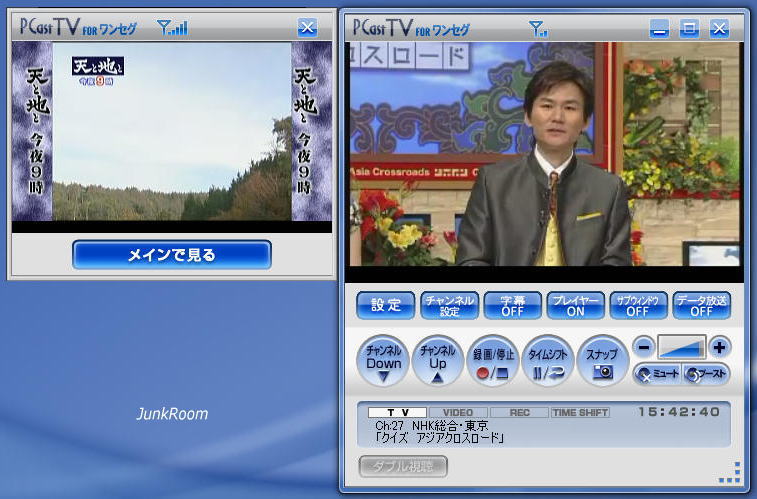Minimize the main PCastTV window
The width and height of the screenshot is (757, 499).
(659, 28)
